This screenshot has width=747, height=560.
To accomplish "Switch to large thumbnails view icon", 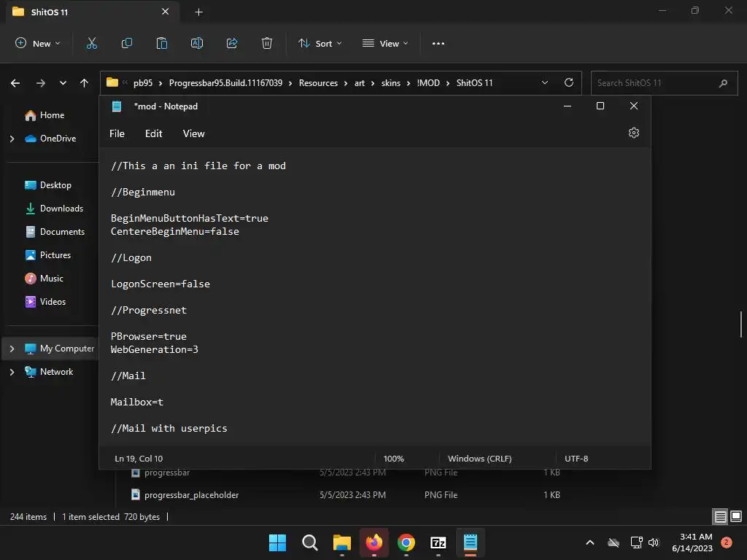I will [x=736, y=516].
